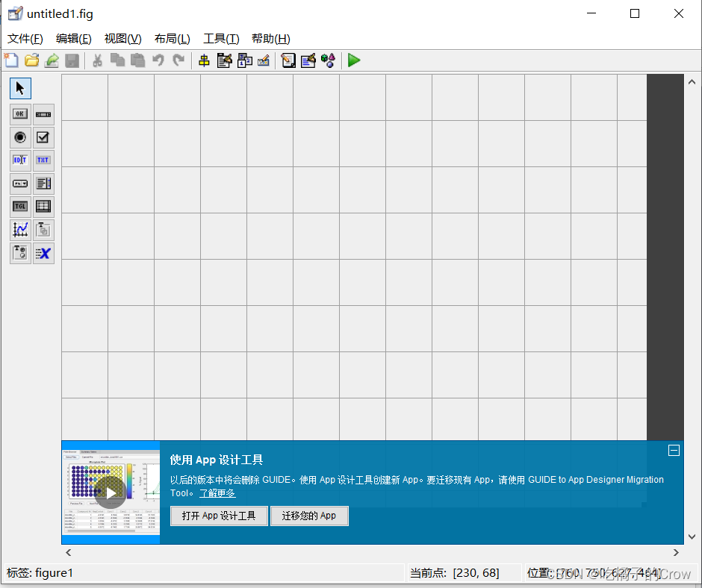Click the Copy icon in toolbar

[x=117, y=60]
